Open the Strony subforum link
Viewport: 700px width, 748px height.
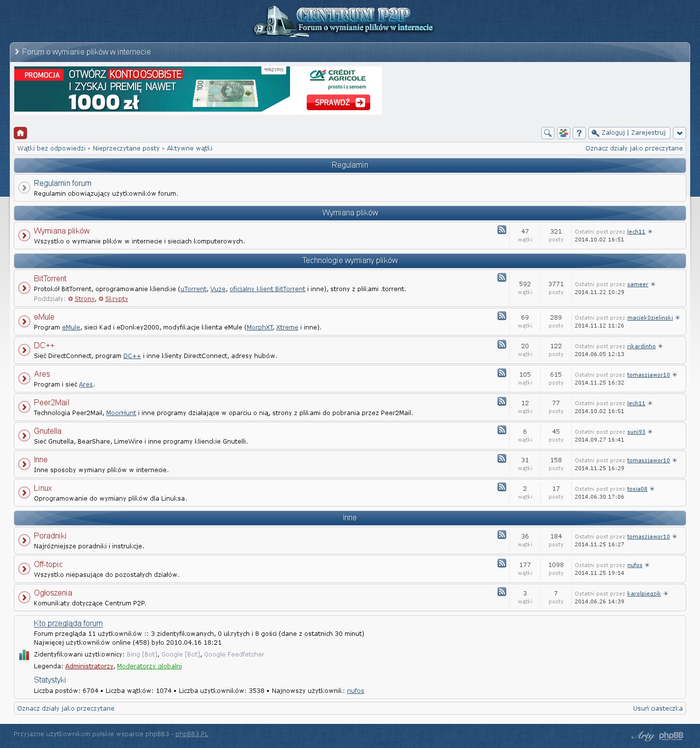point(84,299)
